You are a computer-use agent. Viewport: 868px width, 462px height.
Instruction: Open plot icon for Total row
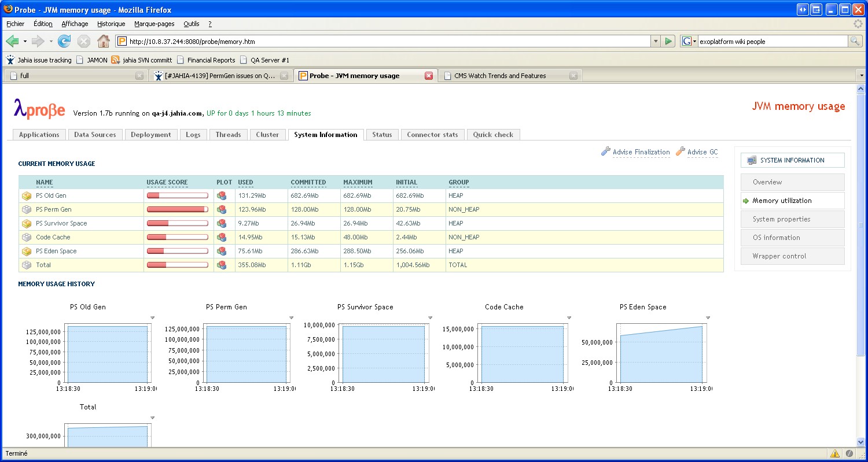coord(222,265)
